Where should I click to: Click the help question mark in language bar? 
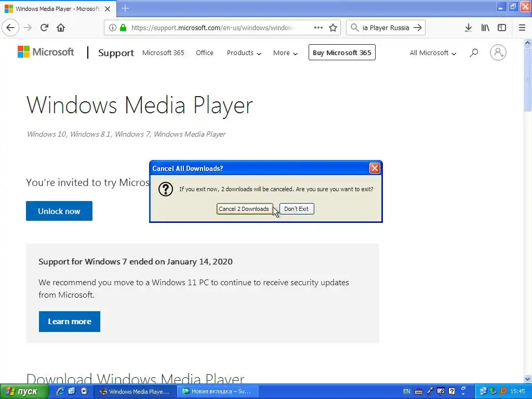[x=451, y=392]
